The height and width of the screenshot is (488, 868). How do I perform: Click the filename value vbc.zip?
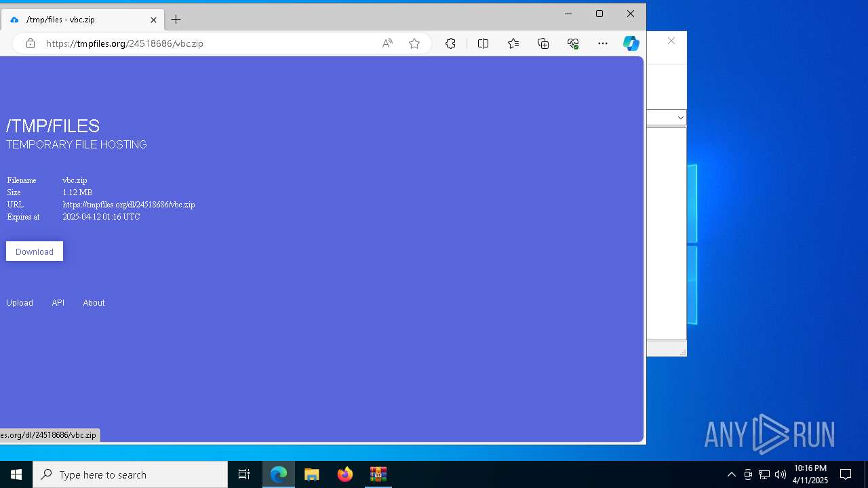click(x=75, y=180)
